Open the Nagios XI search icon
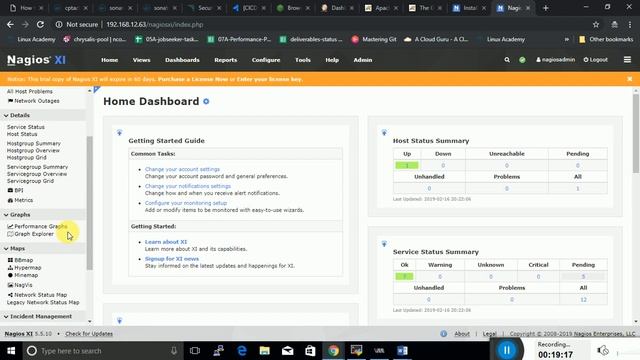 point(507,60)
